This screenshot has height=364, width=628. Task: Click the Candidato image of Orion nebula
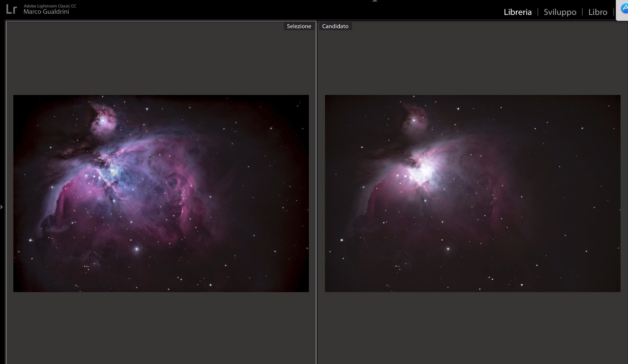pyautogui.click(x=473, y=193)
